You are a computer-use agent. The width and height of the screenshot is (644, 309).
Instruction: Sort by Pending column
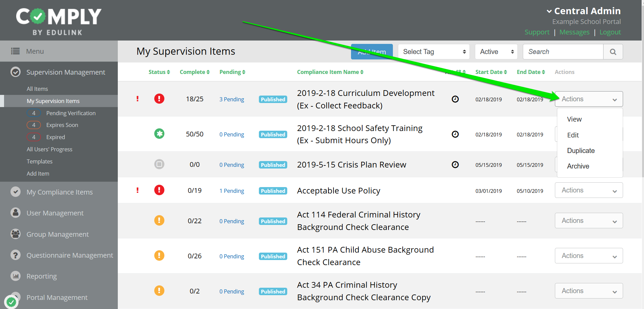tap(232, 72)
